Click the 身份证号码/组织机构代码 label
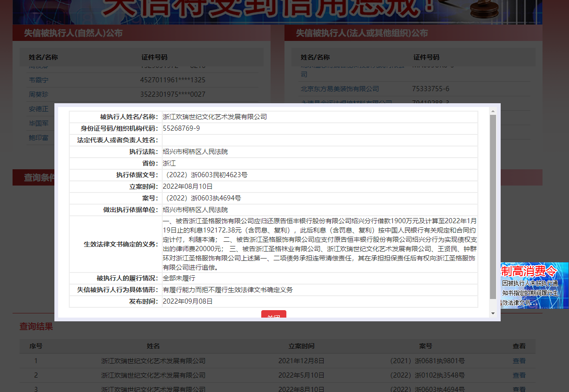Screen dimensions: 569x392 119,128
